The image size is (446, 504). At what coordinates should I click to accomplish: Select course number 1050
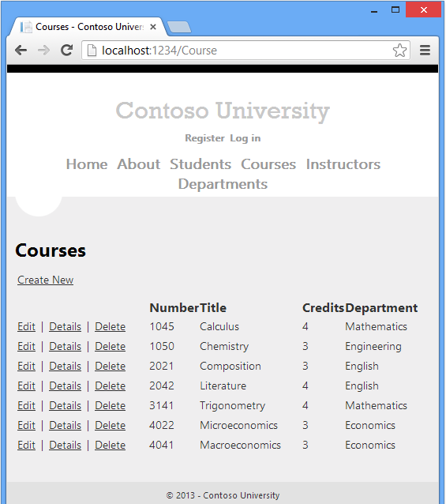162,347
